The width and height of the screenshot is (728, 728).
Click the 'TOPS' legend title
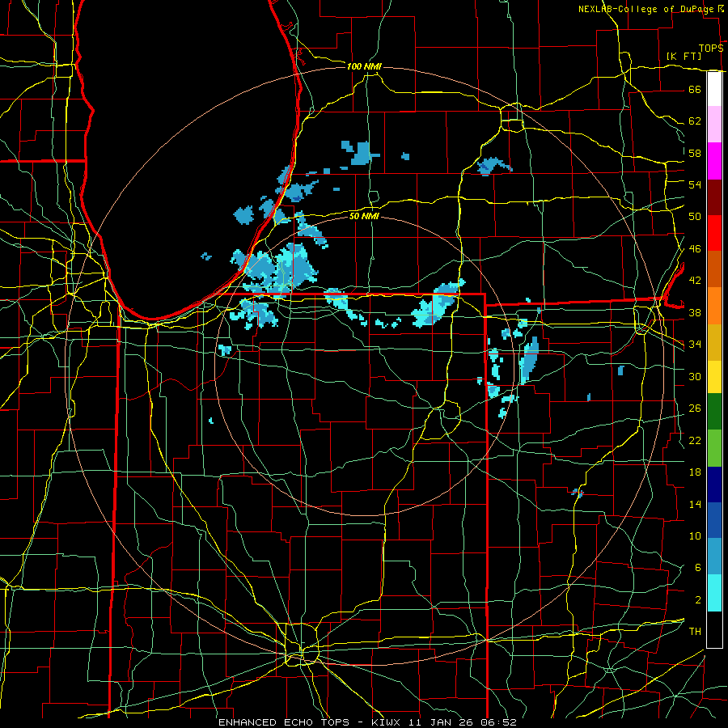click(x=711, y=49)
